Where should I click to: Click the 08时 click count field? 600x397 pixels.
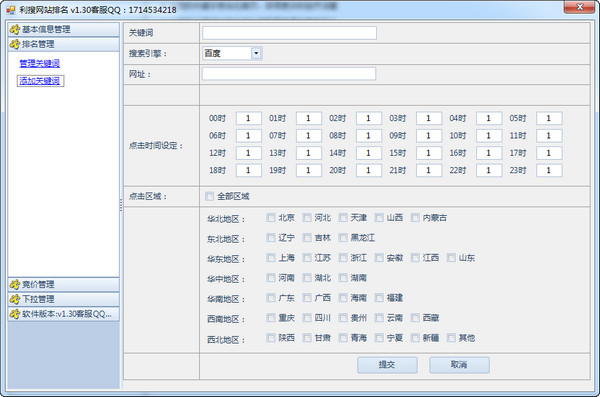(369, 136)
